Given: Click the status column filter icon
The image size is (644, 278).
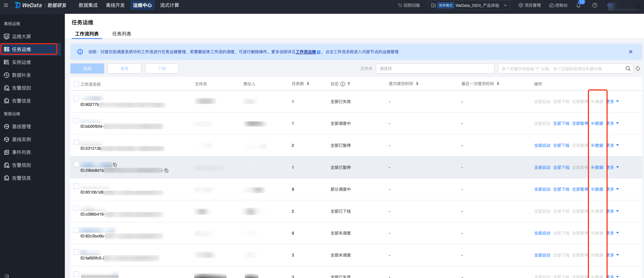Looking at the screenshot, I should point(349,84).
